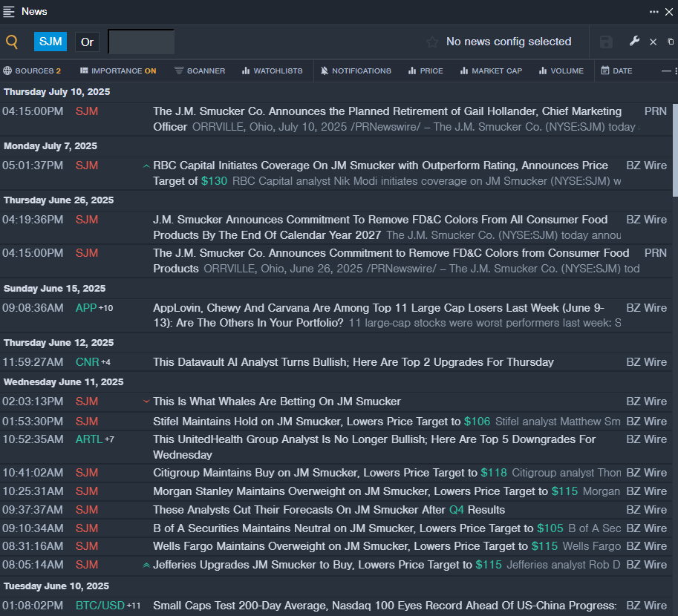Expand the +11 tickers next to BTC/USD
Screen dimensions: 678x616
(134, 606)
